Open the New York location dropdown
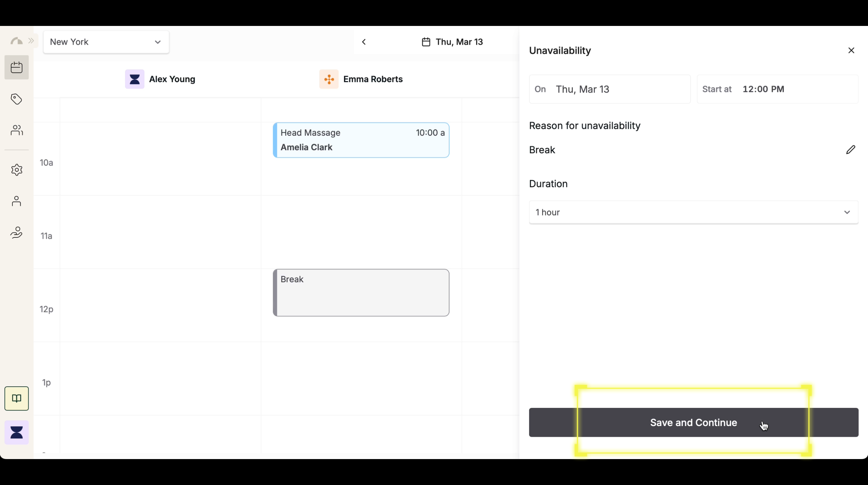 (106, 42)
